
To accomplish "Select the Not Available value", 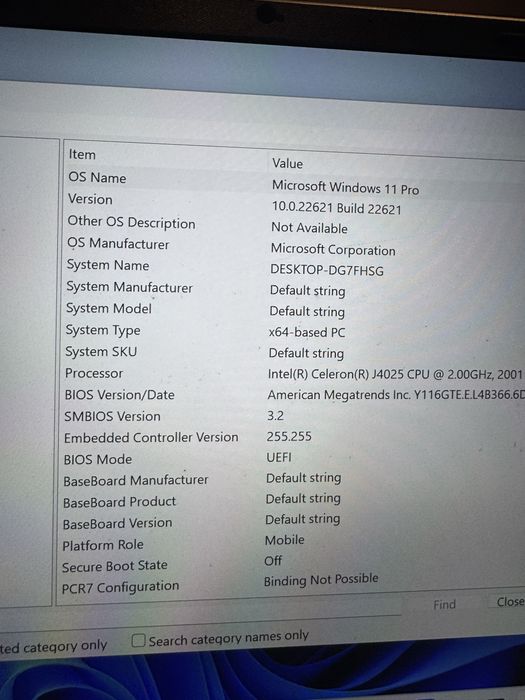I will [x=309, y=228].
